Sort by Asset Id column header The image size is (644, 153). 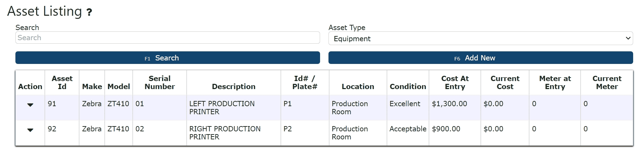pyautogui.click(x=62, y=82)
